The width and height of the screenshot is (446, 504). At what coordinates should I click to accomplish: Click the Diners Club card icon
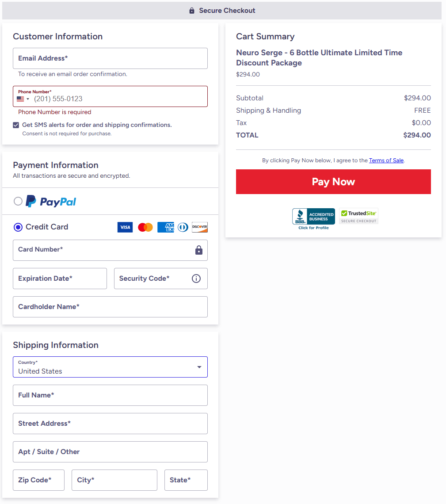pyautogui.click(x=183, y=227)
